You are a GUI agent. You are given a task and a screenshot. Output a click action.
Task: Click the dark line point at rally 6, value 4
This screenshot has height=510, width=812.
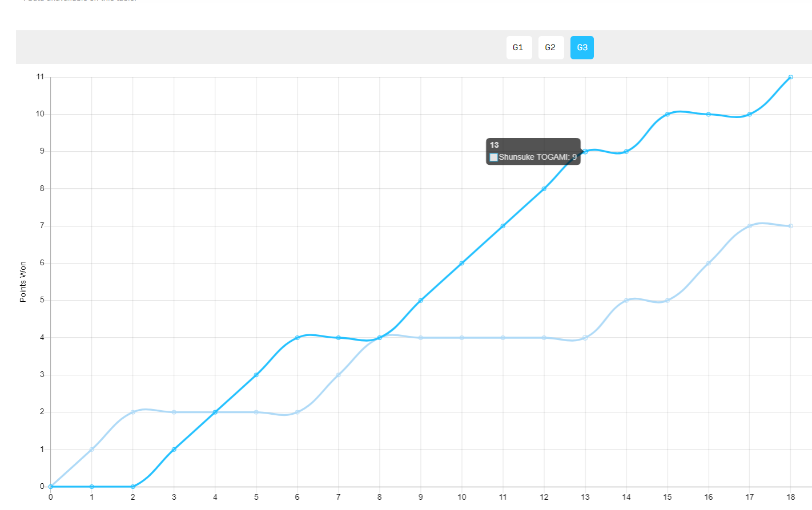(298, 338)
